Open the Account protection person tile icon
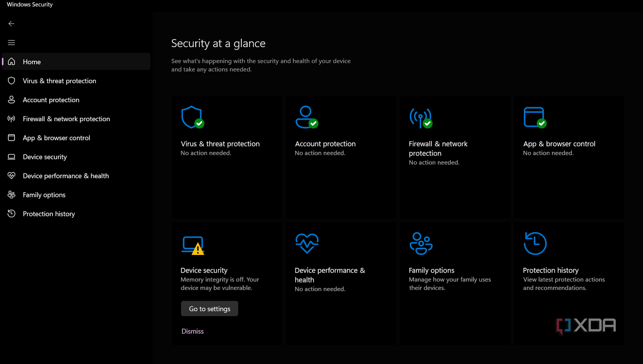Viewport: 643px width, 364px height. pyautogui.click(x=307, y=117)
